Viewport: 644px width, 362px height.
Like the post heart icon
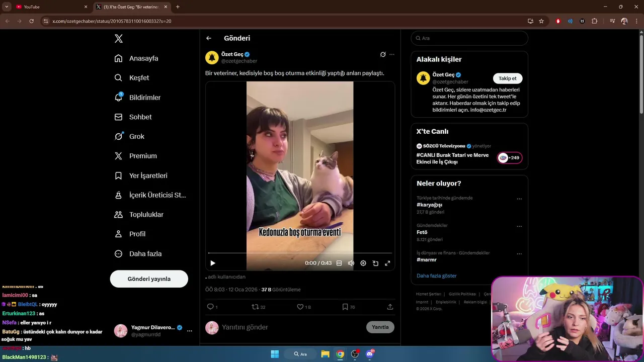click(x=300, y=307)
